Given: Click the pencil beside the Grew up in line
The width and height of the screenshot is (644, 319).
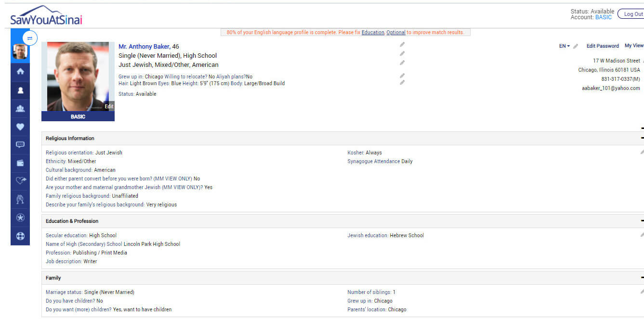Looking at the screenshot, I should pyautogui.click(x=402, y=76).
